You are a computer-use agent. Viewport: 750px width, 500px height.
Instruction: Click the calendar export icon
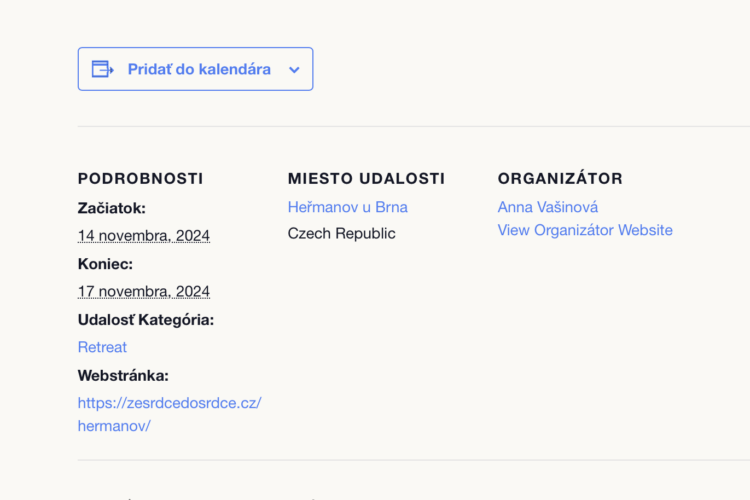tap(102, 69)
